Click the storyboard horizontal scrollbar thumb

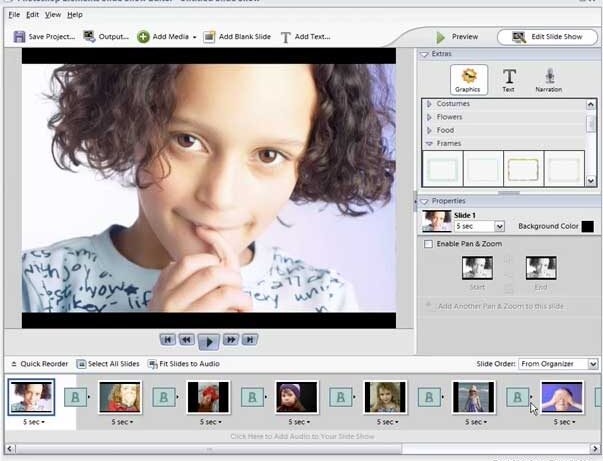(x=209, y=449)
